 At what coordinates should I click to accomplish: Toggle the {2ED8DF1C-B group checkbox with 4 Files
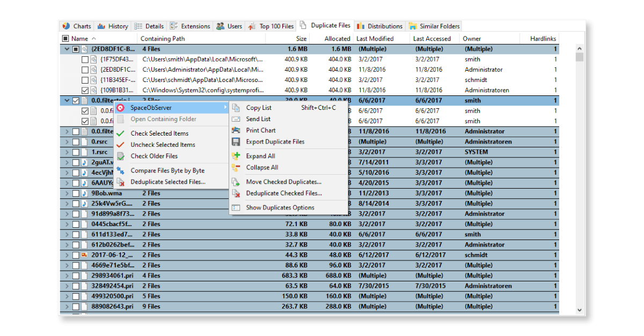click(76, 49)
